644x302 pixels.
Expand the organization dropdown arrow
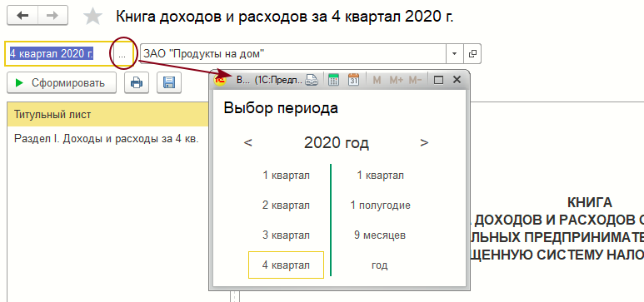[x=454, y=54]
